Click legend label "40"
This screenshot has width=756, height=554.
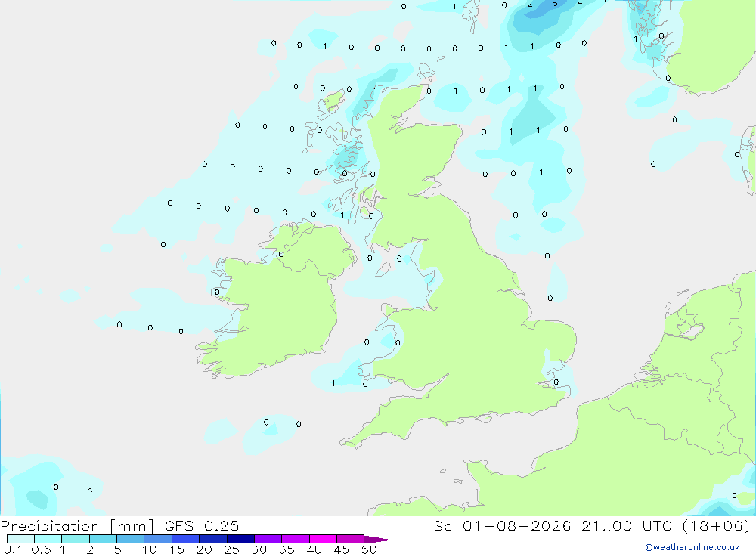[x=314, y=549]
